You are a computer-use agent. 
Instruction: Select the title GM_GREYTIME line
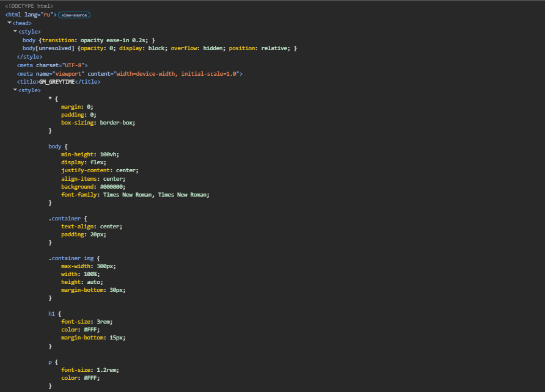59,82
